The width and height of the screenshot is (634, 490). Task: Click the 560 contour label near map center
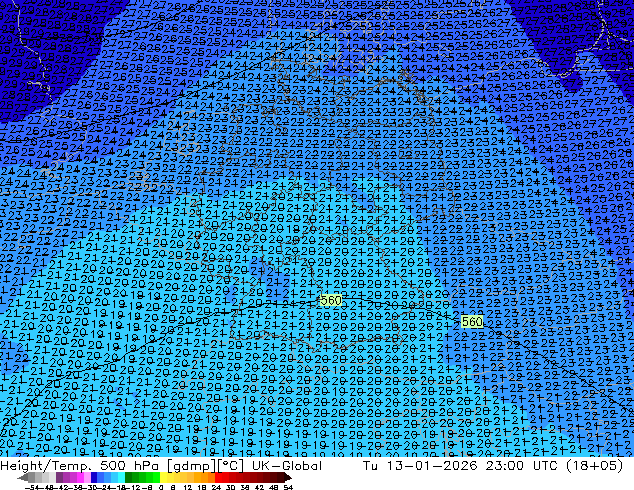331,300
